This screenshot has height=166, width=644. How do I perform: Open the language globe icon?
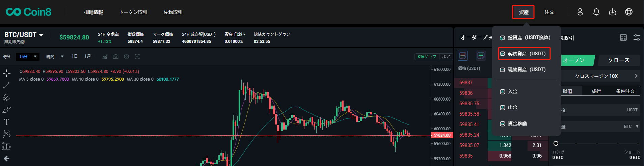click(628, 12)
